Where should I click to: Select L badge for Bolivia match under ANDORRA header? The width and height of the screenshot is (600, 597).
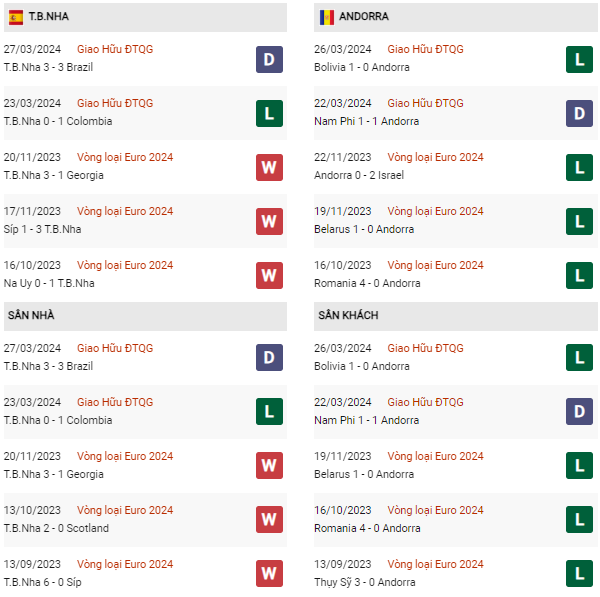point(579,59)
